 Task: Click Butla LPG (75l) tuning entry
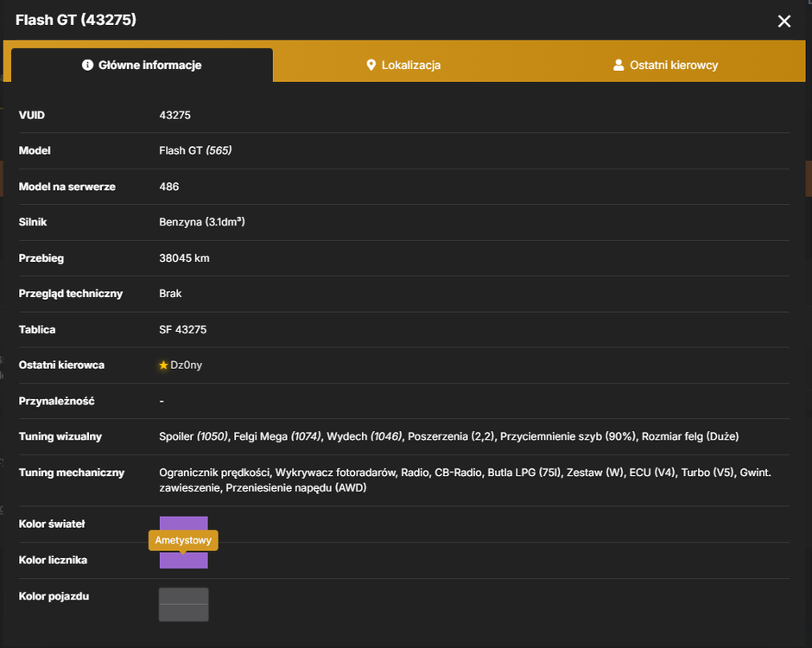pos(524,473)
